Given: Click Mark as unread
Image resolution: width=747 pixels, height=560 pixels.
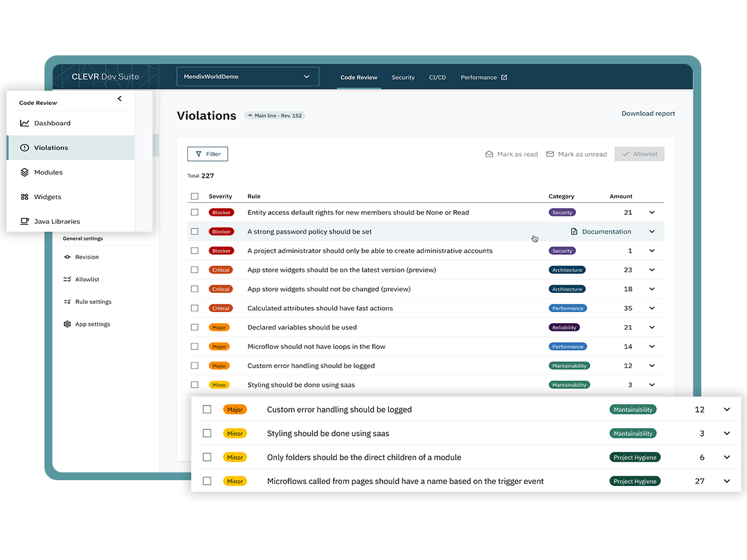Looking at the screenshot, I should point(576,154).
